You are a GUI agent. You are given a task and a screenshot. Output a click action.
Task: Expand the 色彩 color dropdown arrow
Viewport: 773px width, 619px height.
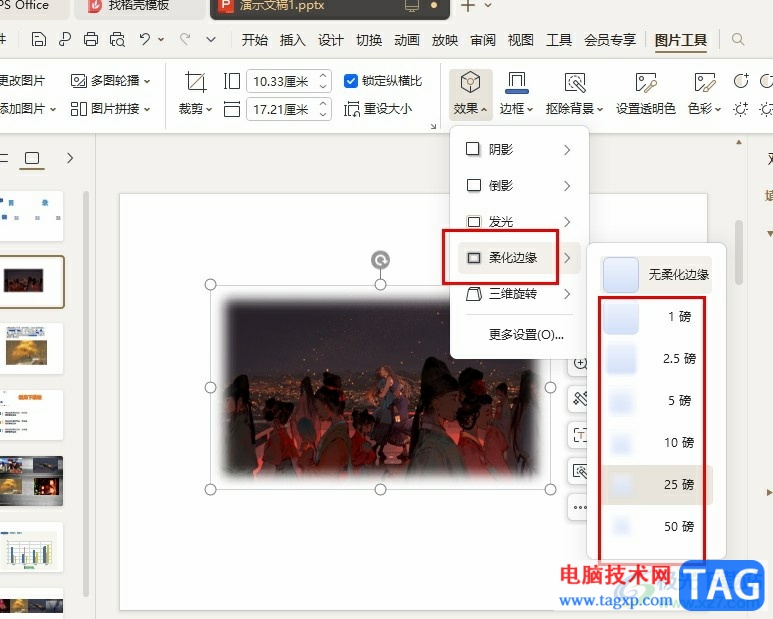(x=718, y=109)
